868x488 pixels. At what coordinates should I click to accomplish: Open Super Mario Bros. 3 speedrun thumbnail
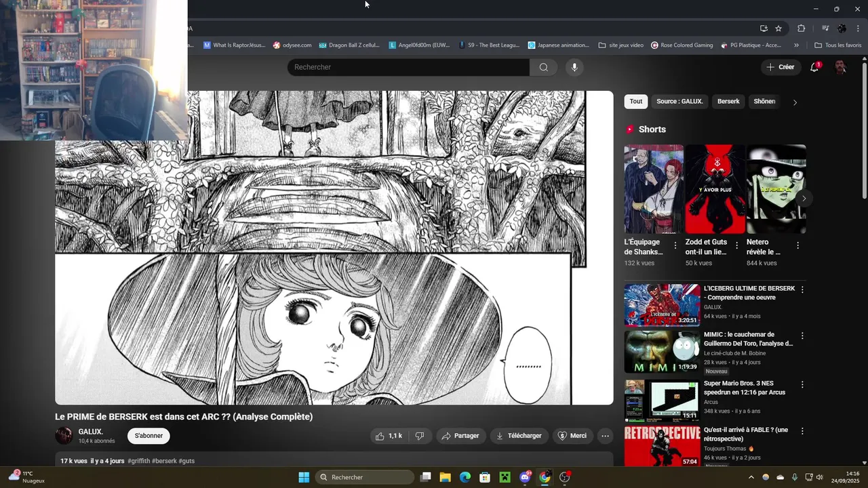pyautogui.click(x=662, y=401)
